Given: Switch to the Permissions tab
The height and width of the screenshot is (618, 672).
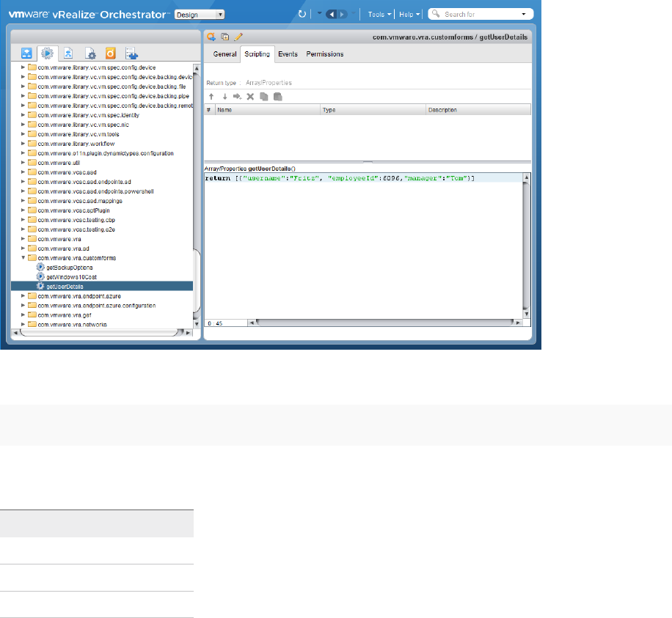Looking at the screenshot, I should click(x=325, y=54).
